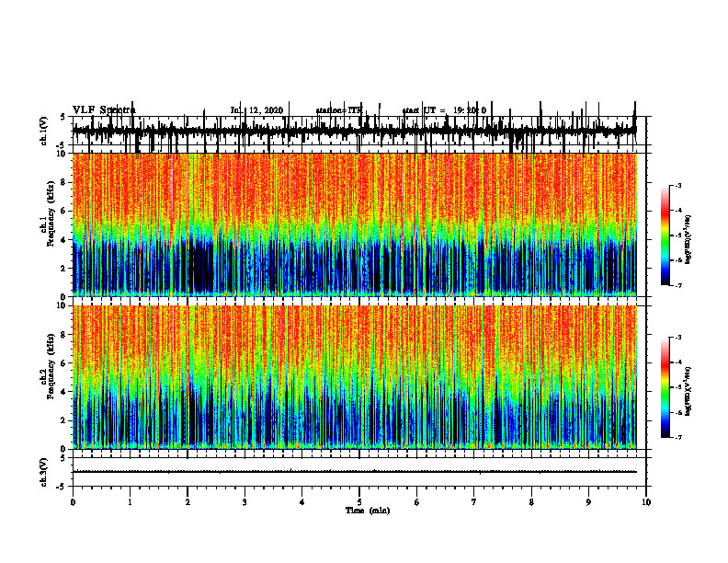Click time axis tick label "5"

tap(359, 502)
